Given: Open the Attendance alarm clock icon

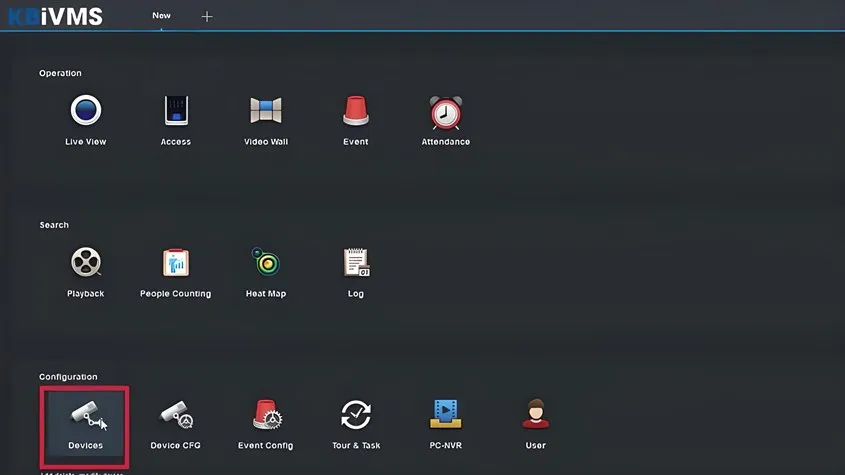Looking at the screenshot, I should tap(446, 112).
